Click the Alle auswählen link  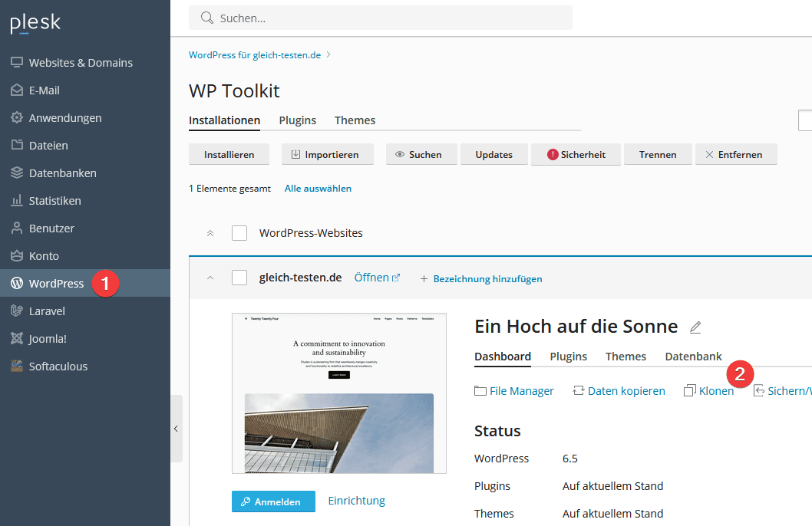coord(318,189)
